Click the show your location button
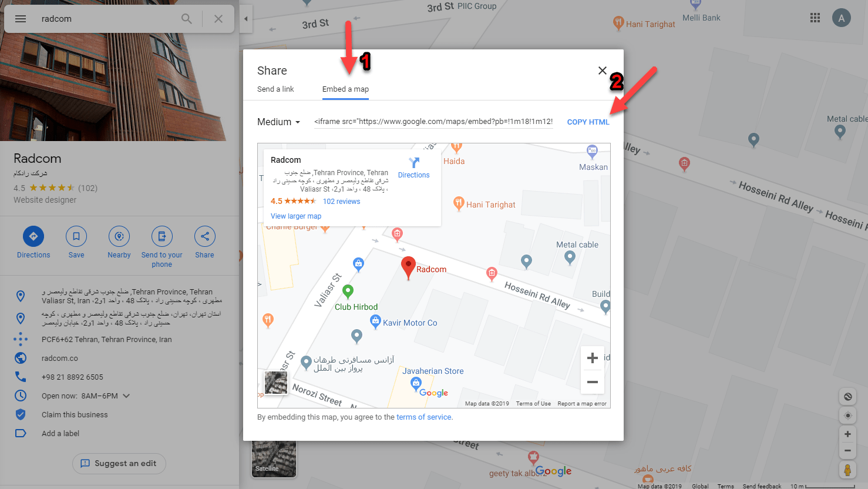This screenshot has height=489, width=868. click(x=847, y=416)
